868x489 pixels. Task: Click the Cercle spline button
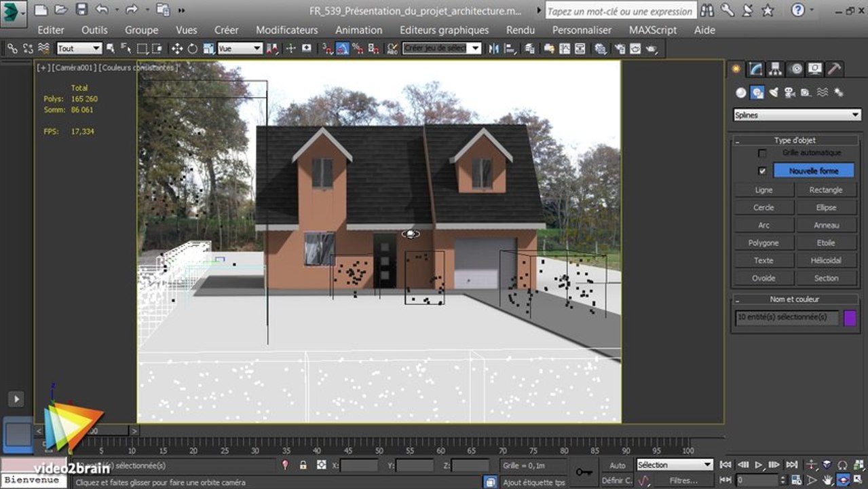point(763,208)
